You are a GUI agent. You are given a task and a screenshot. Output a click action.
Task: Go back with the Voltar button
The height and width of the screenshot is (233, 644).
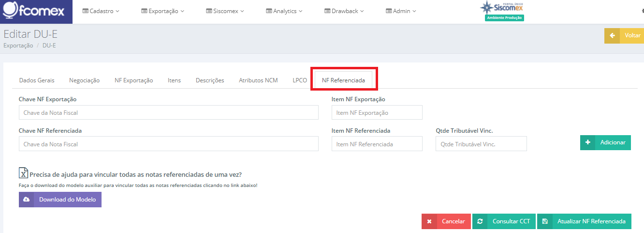(624, 36)
